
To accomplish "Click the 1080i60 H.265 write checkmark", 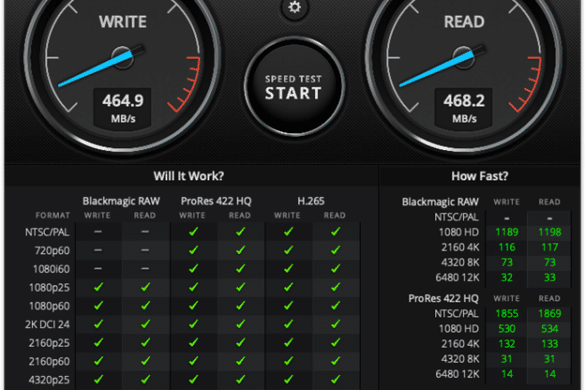I will [288, 268].
